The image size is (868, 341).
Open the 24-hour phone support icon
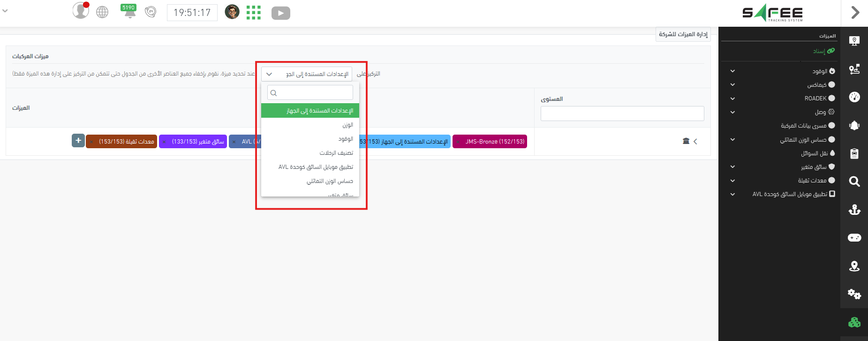tap(151, 12)
